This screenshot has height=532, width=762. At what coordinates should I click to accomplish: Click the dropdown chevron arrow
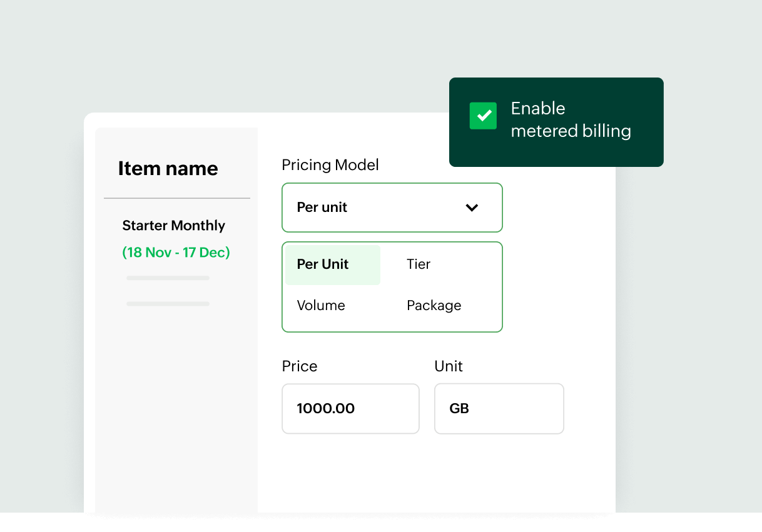tap(472, 208)
